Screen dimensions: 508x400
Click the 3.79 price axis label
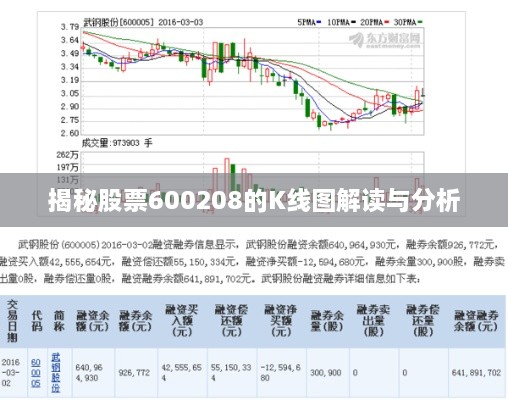[70, 27]
